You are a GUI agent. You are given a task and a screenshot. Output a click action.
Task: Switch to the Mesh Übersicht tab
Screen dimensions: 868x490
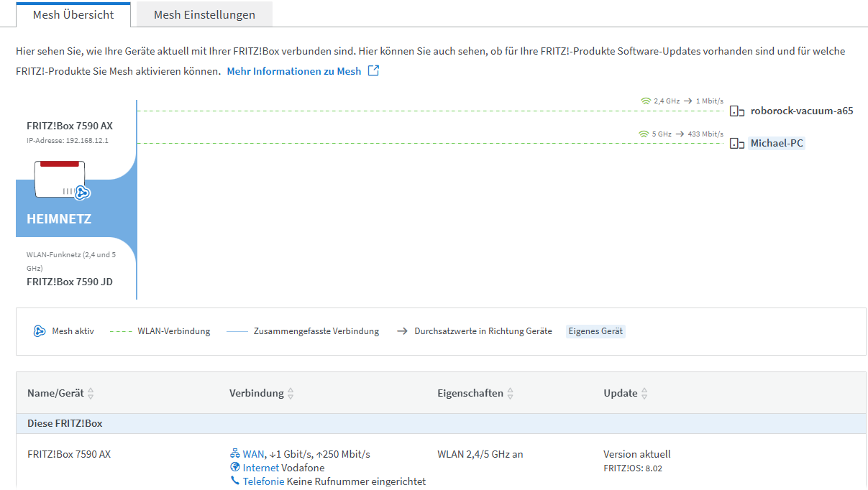pyautogui.click(x=73, y=14)
